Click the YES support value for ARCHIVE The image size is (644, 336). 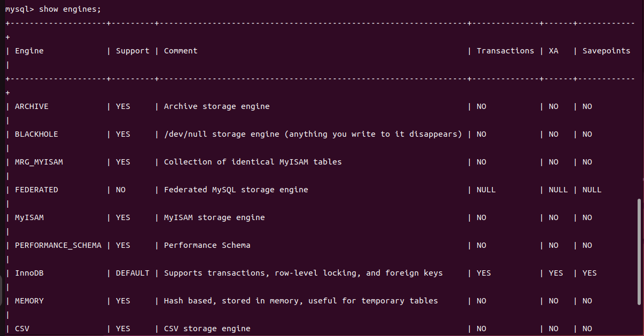(123, 106)
